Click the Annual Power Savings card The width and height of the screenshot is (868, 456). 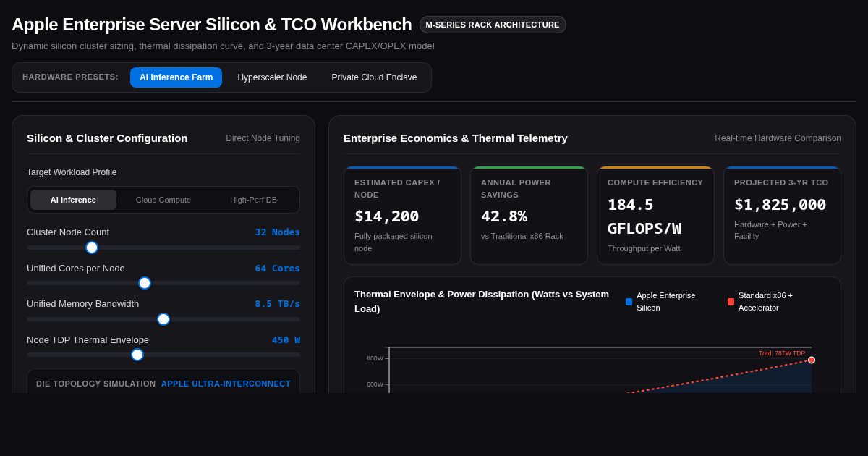tap(529, 216)
